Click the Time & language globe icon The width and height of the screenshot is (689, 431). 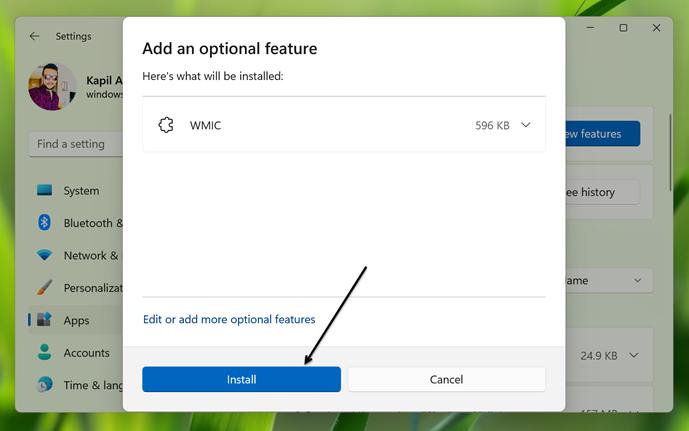pyautogui.click(x=44, y=385)
